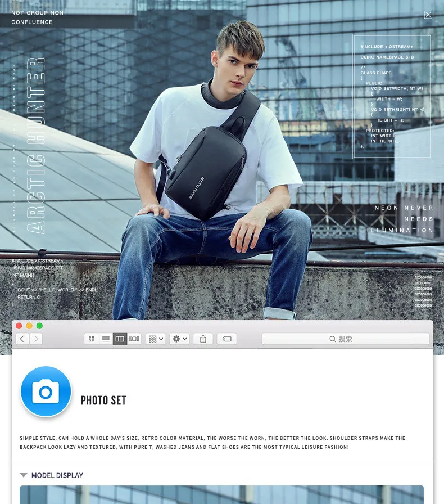
Task: Click into the search field
Action: [x=346, y=339]
